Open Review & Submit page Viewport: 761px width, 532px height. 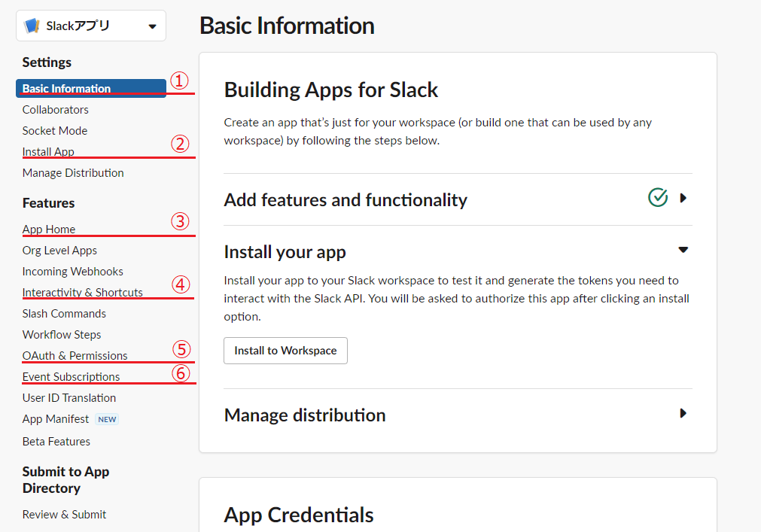click(64, 514)
